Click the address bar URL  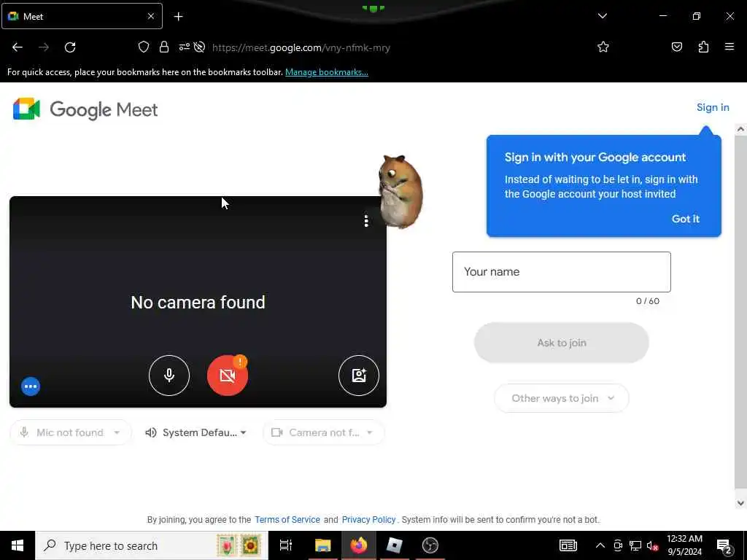pyautogui.click(x=301, y=47)
